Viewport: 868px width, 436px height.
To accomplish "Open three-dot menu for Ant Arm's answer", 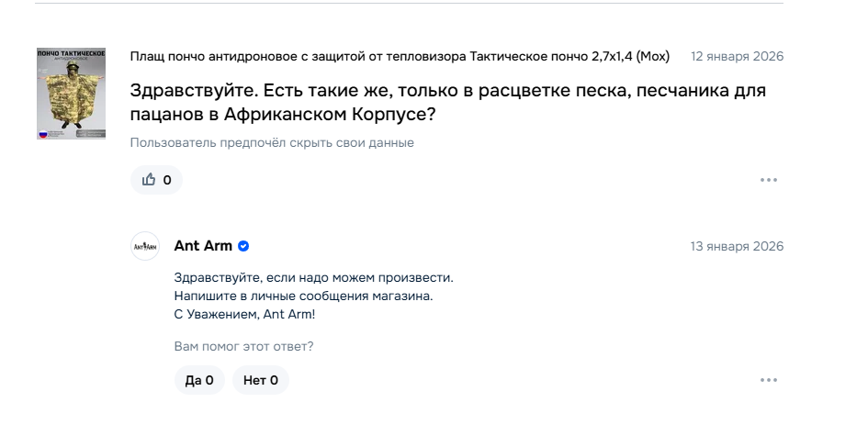I will click(769, 380).
